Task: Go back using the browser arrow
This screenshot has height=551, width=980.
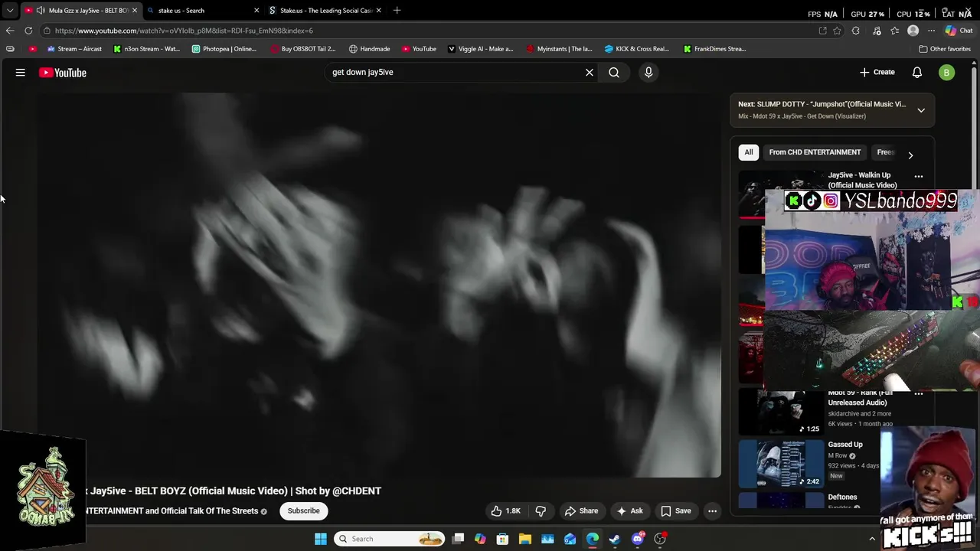Action: 10,31
